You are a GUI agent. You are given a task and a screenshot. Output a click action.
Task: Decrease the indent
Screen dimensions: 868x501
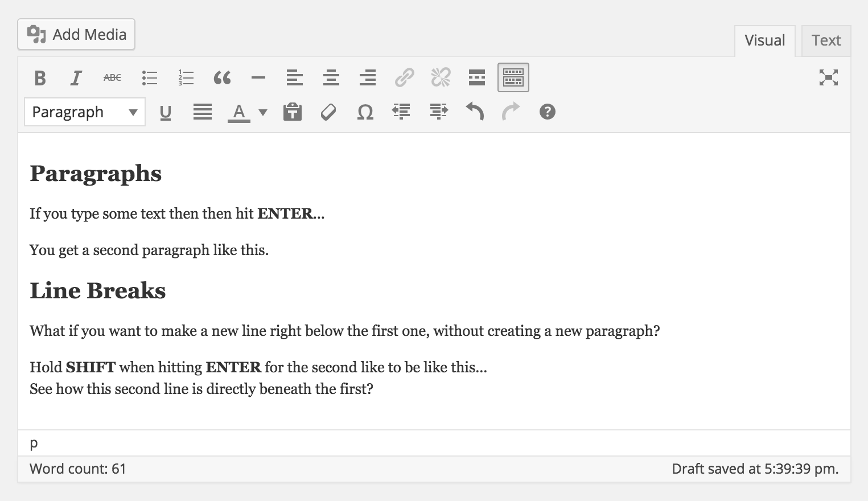[x=401, y=112]
